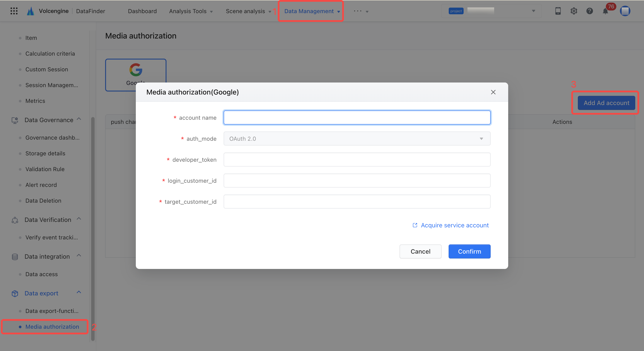Click the Cancel button

point(420,251)
